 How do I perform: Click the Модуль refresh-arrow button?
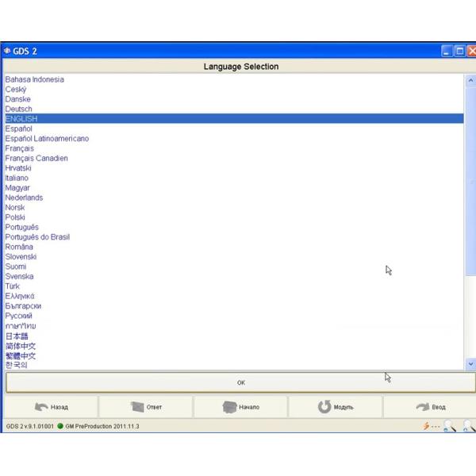[334, 407]
